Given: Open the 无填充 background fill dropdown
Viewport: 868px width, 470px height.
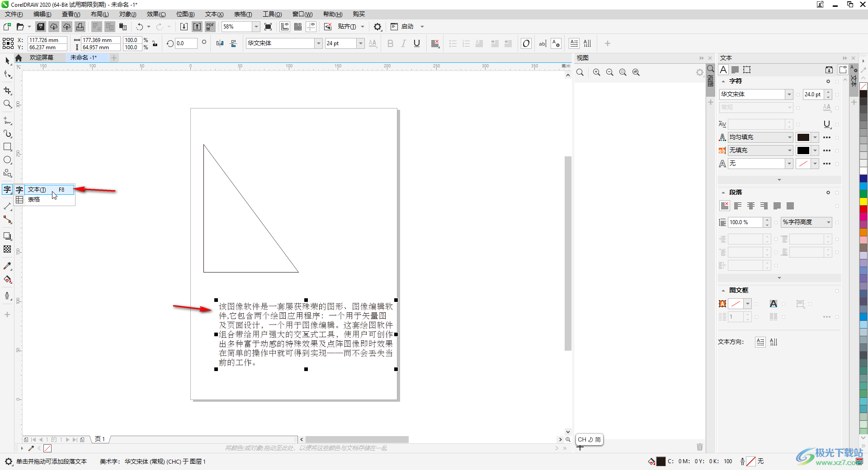Looking at the screenshot, I should 789,150.
